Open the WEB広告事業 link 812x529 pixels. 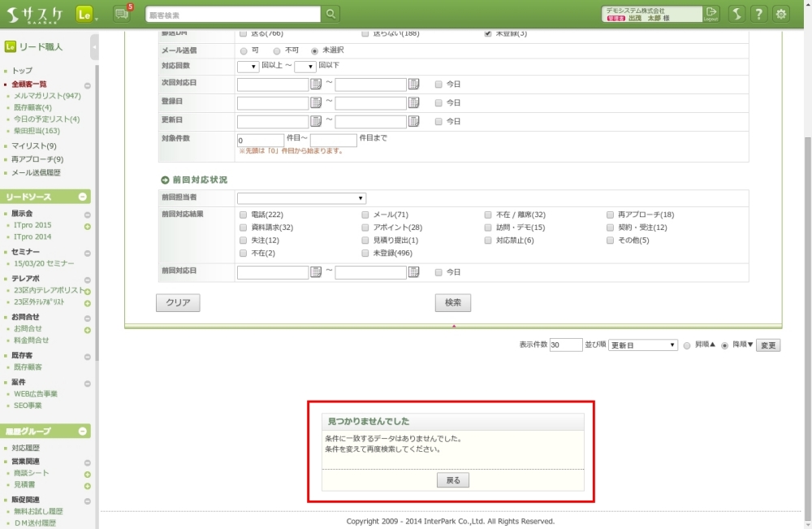coord(36,394)
